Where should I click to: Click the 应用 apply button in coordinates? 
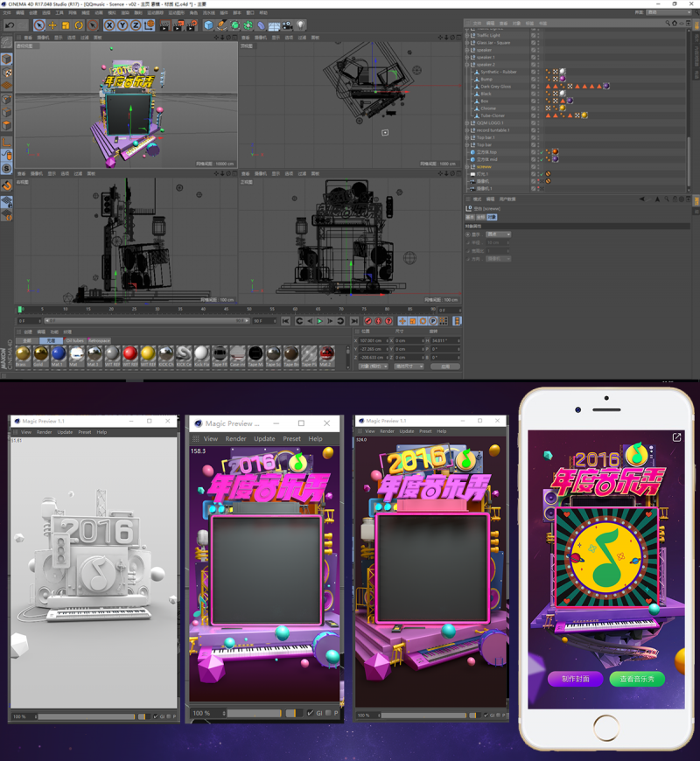point(445,367)
